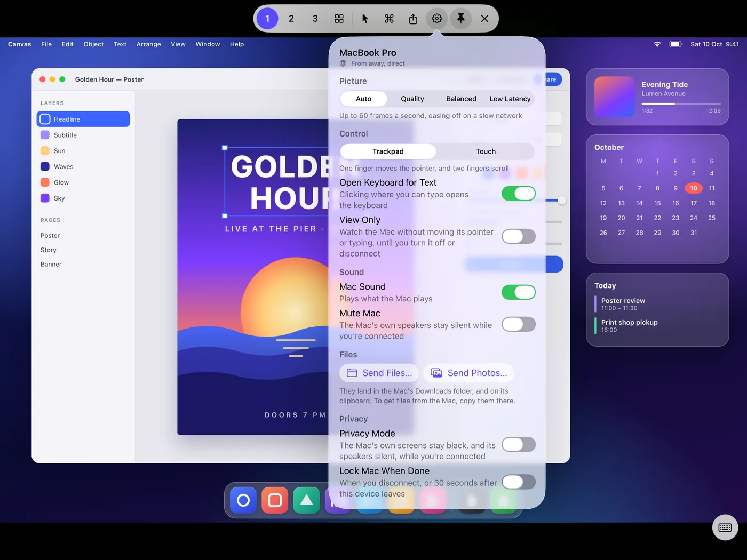Image resolution: width=747 pixels, height=560 pixels.
Task: Open the Canvas app menu
Action: pos(20,44)
